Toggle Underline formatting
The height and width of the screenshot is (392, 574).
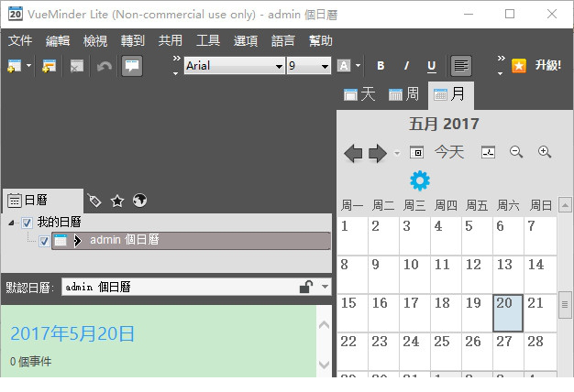click(432, 66)
